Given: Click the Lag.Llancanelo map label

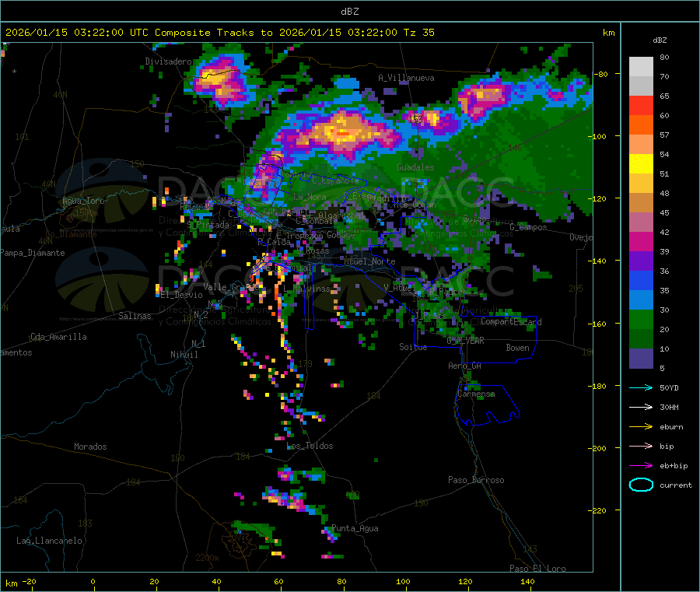Looking at the screenshot, I should tap(49, 541).
